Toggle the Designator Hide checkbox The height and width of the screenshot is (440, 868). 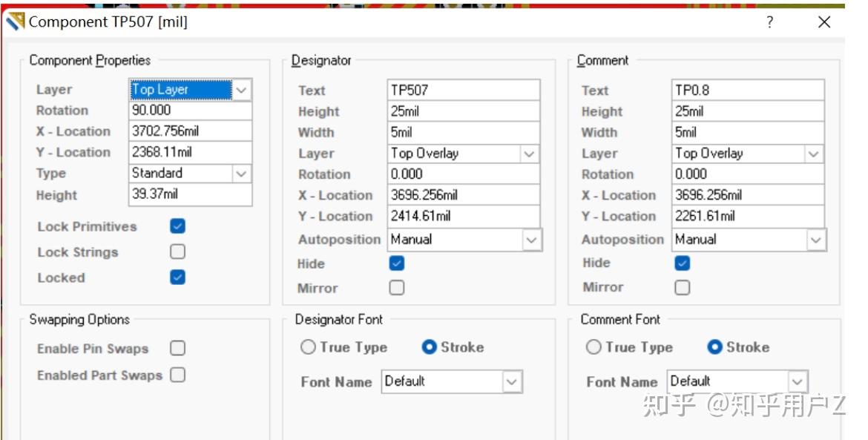click(x=397, y=263)
